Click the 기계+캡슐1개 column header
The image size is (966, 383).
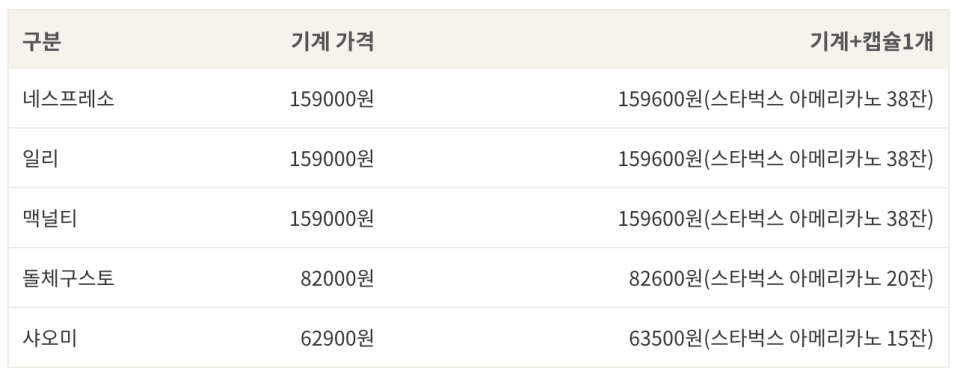[x=872, y=41]
